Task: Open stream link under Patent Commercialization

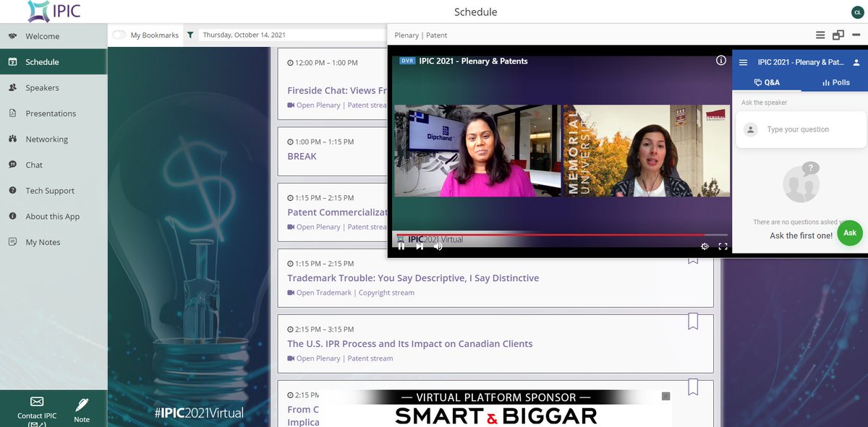Action: pos(337,227)
